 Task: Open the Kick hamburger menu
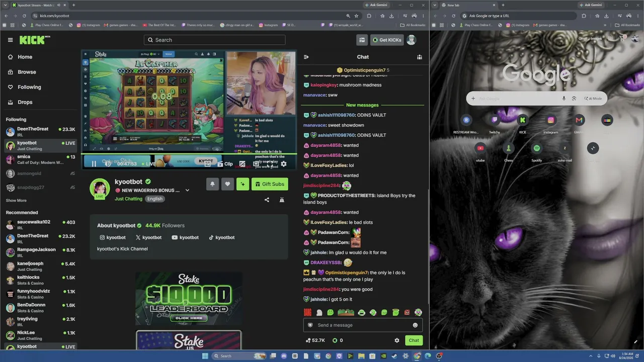point(10,40)
